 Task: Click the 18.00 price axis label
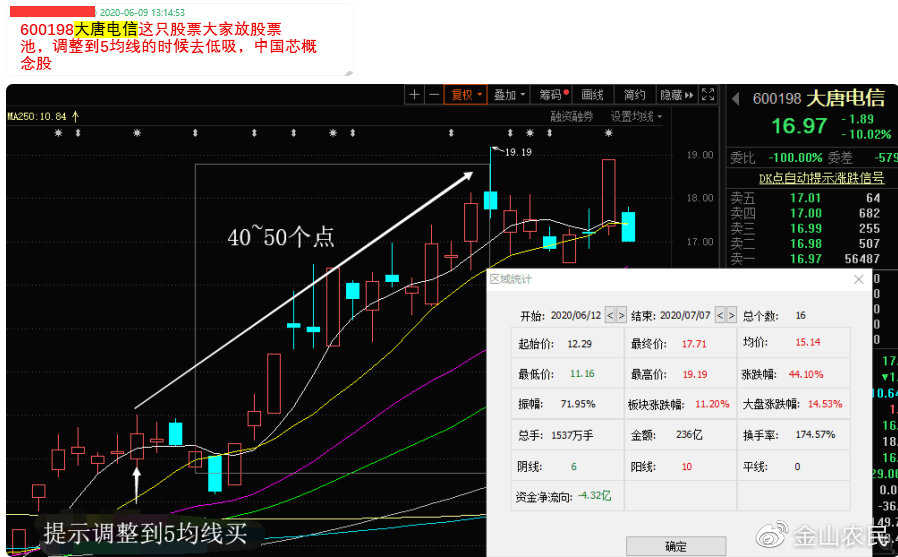(x=700, y=198)
